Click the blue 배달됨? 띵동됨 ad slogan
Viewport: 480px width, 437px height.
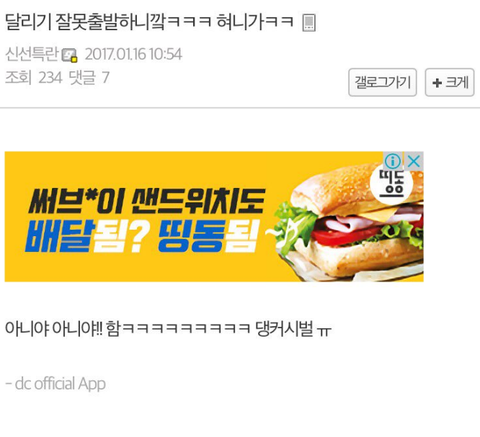point(142,236)
